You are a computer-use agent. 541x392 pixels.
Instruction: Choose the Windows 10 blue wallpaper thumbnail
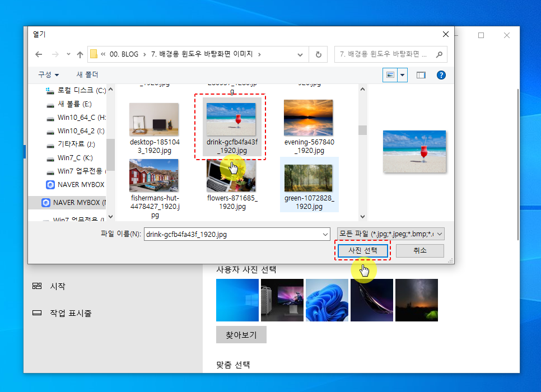tap(237, 300)
